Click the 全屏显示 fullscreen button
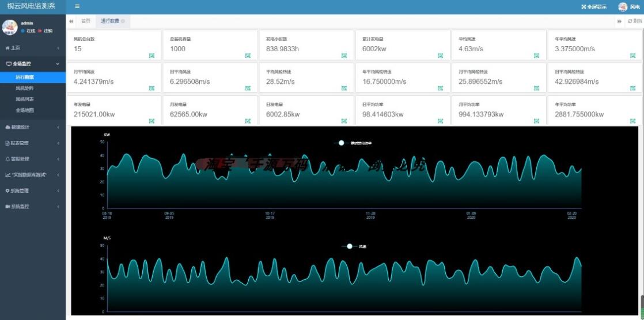 pyautogui.click(x=594, y=7)
